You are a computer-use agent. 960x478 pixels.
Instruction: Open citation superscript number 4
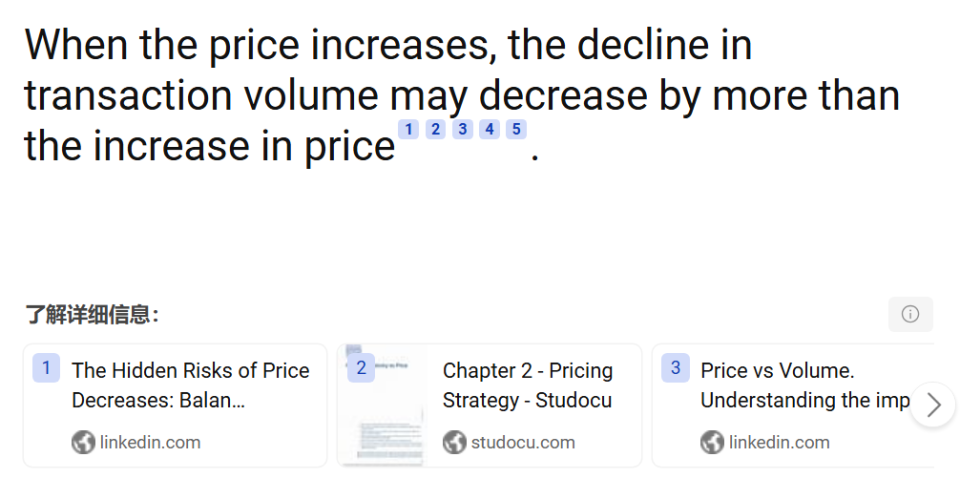pyautogui.click(x=489, y=129)
